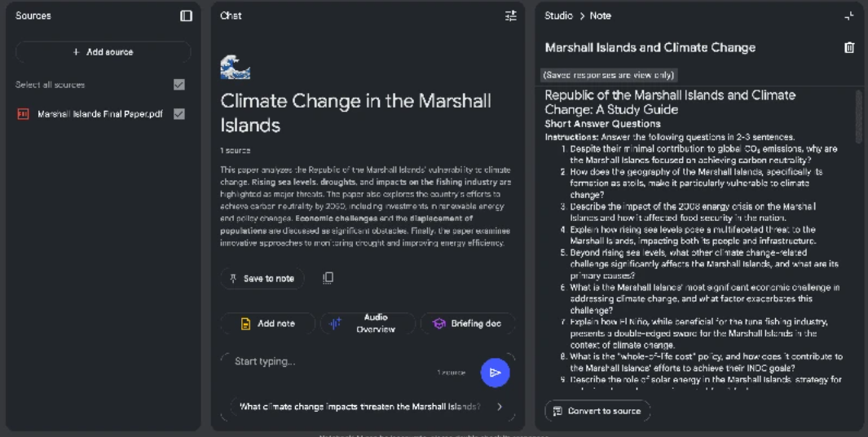This screenshot has width=868, height=437.
Task: Click the Add note button
Action: pos(267,324)
